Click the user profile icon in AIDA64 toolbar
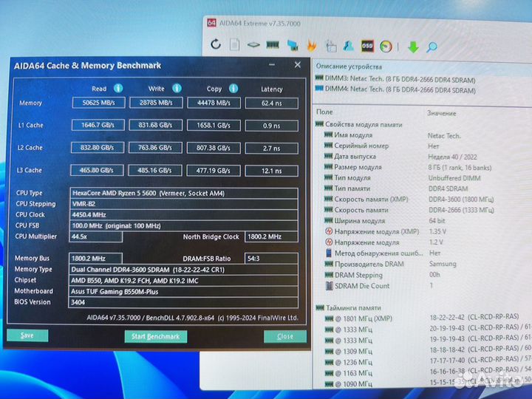This screenshot has height=399, width=532. coord(349,46)
